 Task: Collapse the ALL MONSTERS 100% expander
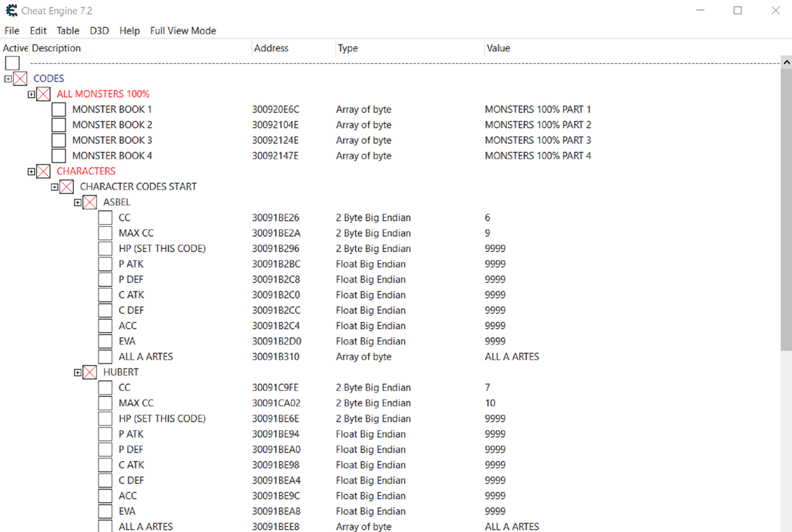click(x=31, y=94)
